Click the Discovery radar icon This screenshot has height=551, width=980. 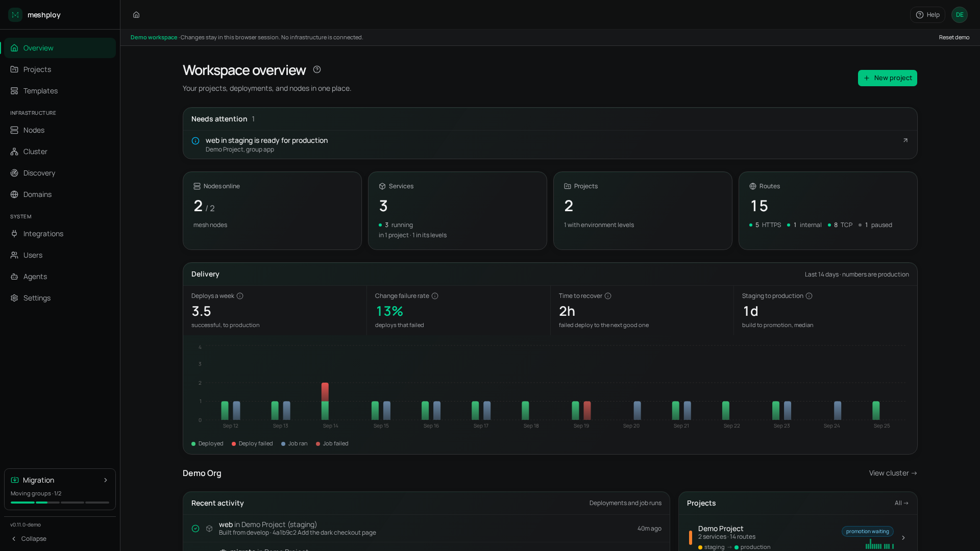click(14, 173)
